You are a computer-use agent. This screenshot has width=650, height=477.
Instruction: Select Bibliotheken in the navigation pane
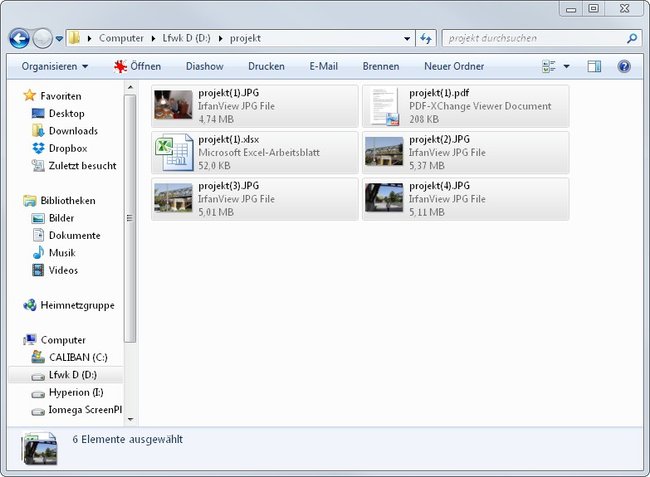tap(59, 201)
